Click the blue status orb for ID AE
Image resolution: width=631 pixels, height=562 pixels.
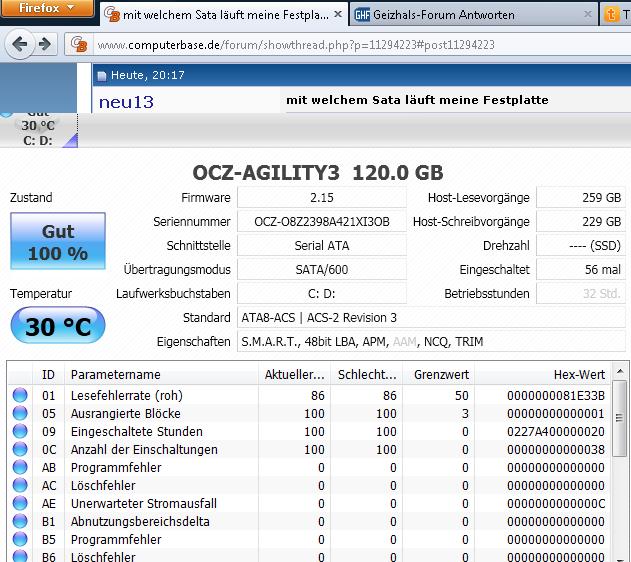[x=20, y=503]
